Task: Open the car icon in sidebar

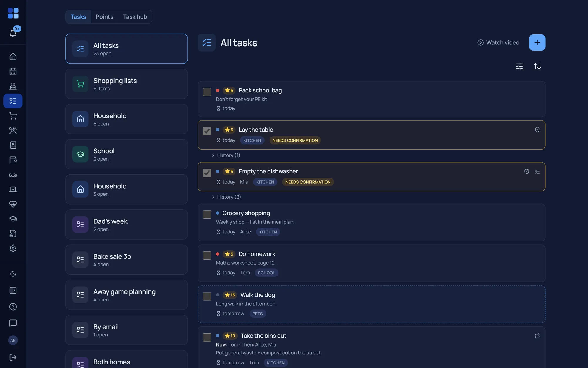Action: (x=13, y=175)
